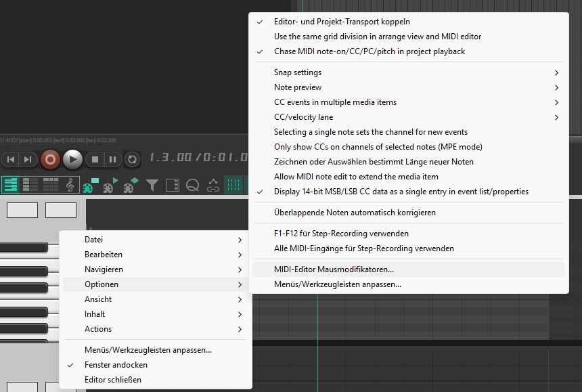Image resolution: width=582 pixels, height=392 pixels.
Task: Click the pause button
Action: (112, 160)
